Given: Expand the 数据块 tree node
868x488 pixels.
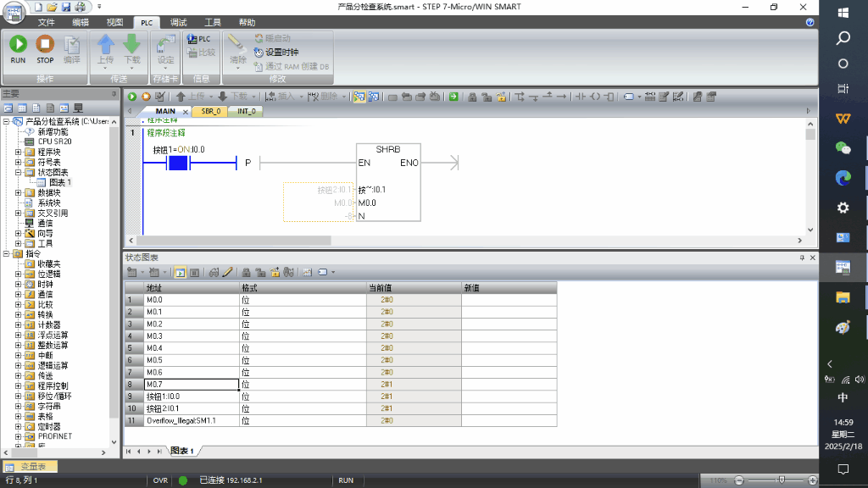Looking at the screenshot, I should tap(19, 192).
